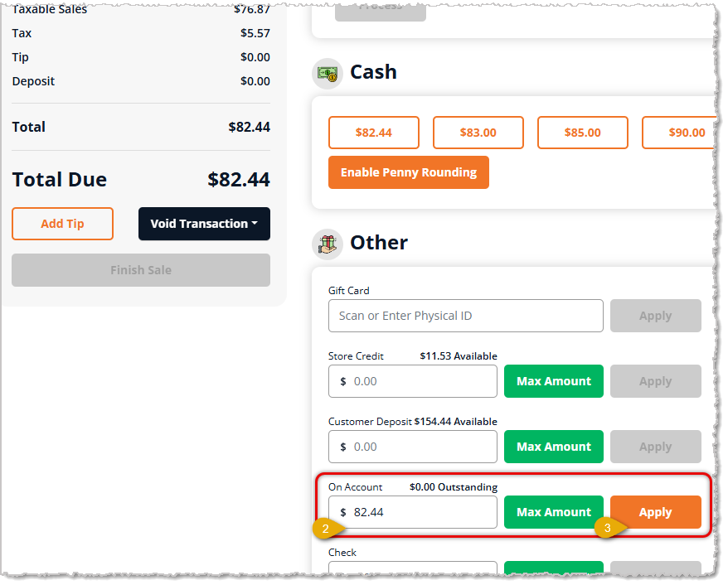Click the $11.53 Available store credit text
Image resolution: width=728 pixels, height=585 pixels.
(x=459, y=356)
